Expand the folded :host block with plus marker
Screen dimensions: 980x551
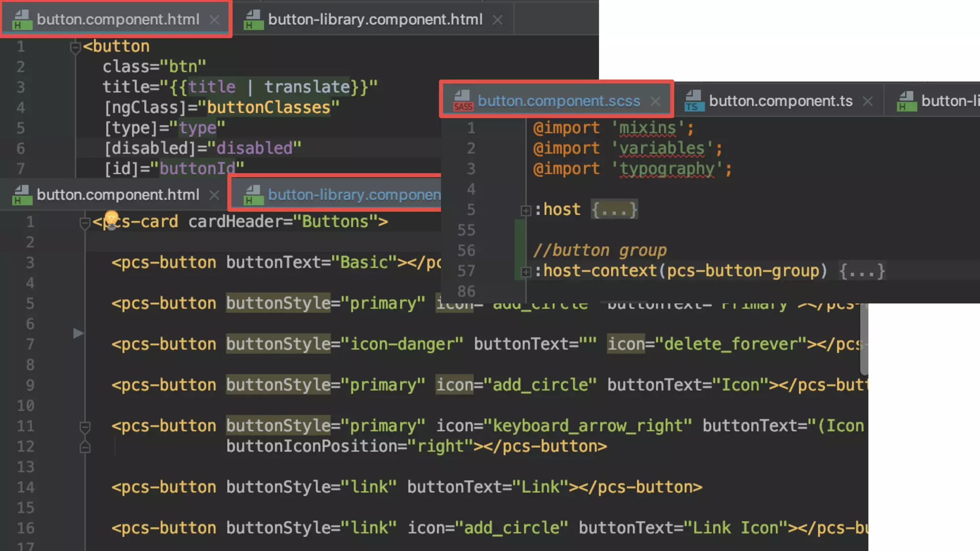pos(525,210)
